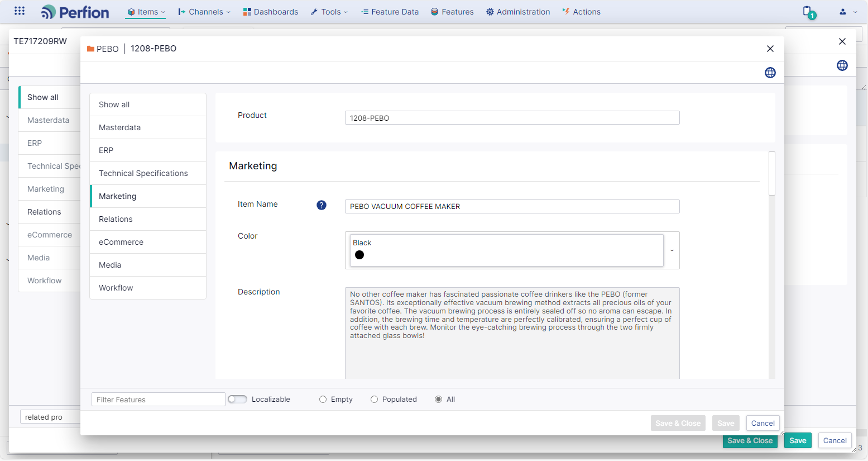Open the Items menu dropdown
The height and width of the screenshot is (461, 868).
point(146,12)
